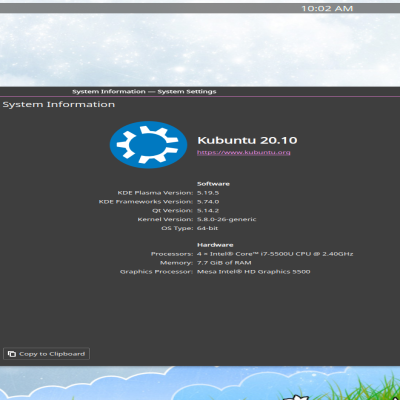The image size is (400, 400).
Task: Select Qt Version value 5.14.2
Action: pyautogui.click(x=208, y=211)
